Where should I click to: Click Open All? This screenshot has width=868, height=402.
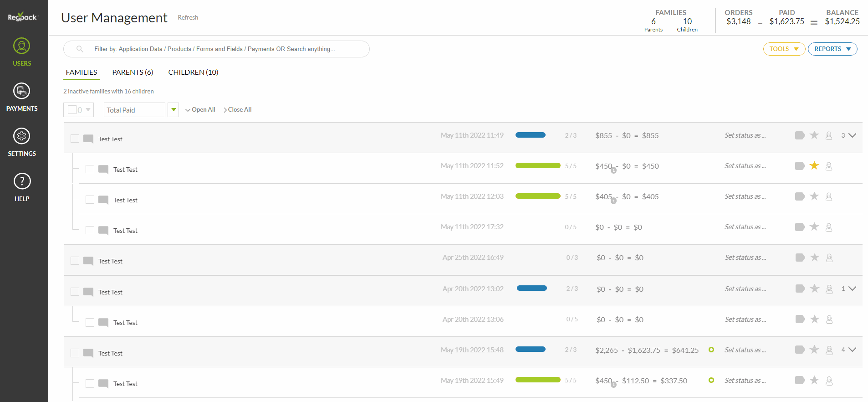[200, 110]
